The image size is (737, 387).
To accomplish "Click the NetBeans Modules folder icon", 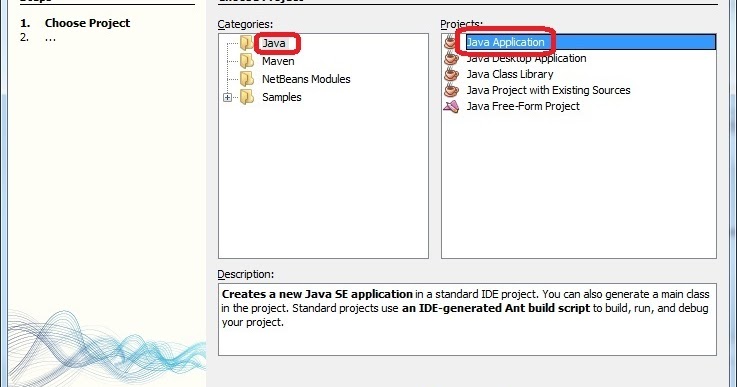I will [x=247, y=79].
